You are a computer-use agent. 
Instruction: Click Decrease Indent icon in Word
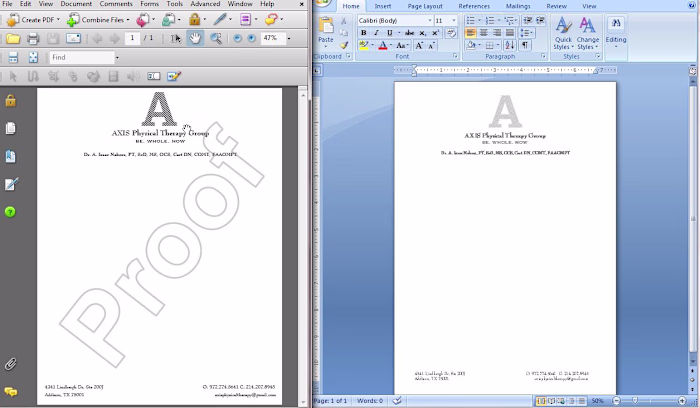528,21
